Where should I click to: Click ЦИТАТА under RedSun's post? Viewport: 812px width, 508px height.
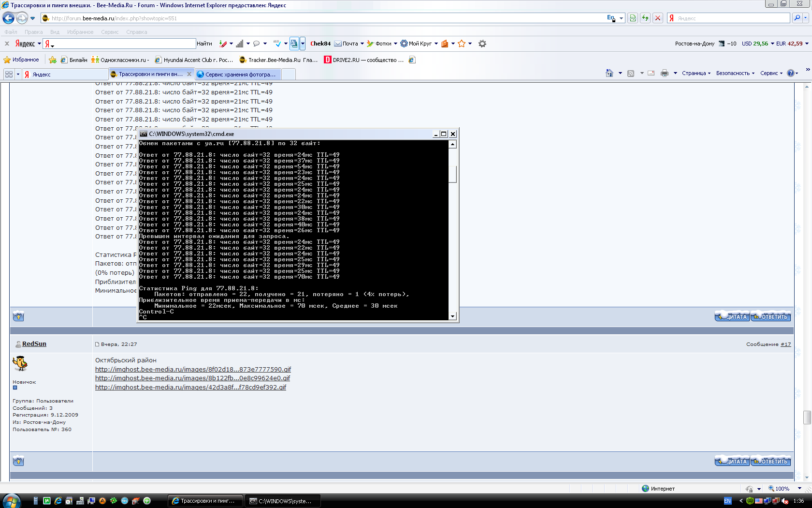point(732,461)
